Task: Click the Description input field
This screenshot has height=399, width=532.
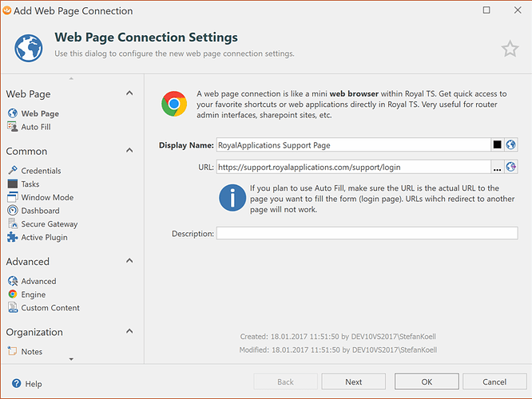Action: pyautogui.click(x=366, y=233)
